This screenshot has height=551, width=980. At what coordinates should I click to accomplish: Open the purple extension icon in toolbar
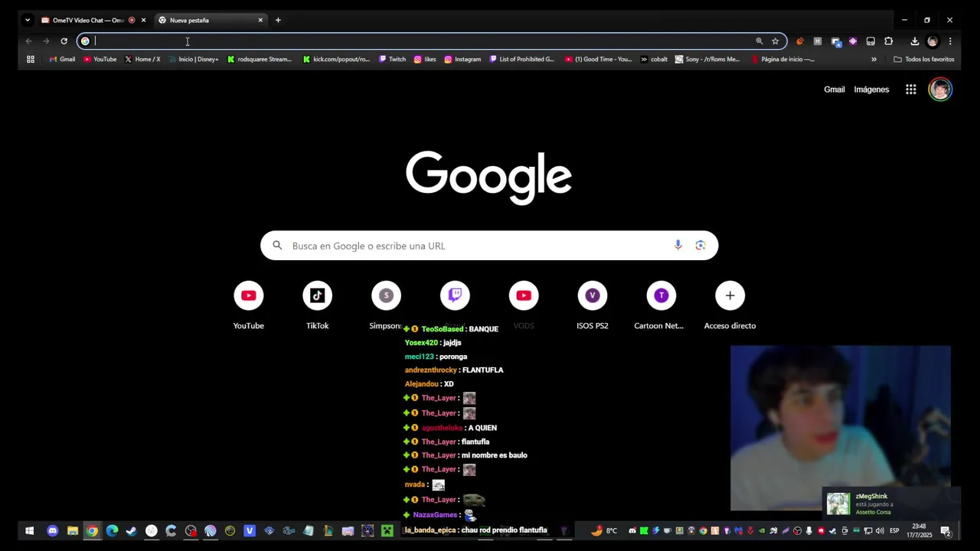[x=853, y=41]
